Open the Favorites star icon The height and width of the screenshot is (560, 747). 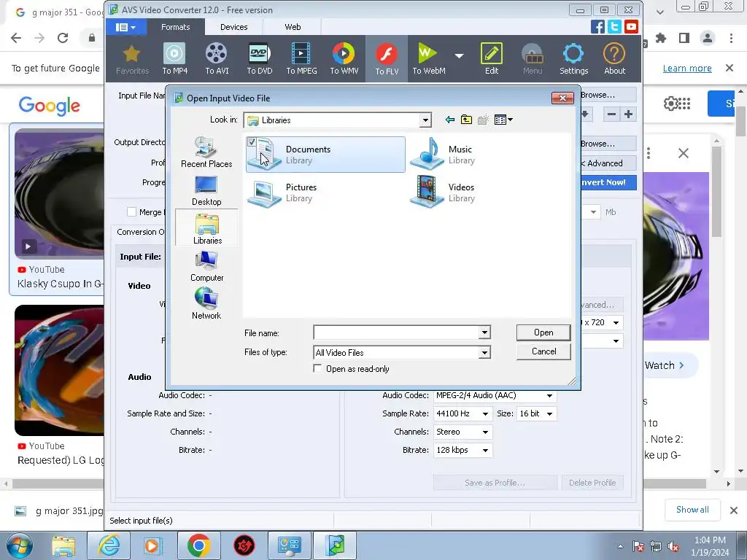click(x=132, y=58)
